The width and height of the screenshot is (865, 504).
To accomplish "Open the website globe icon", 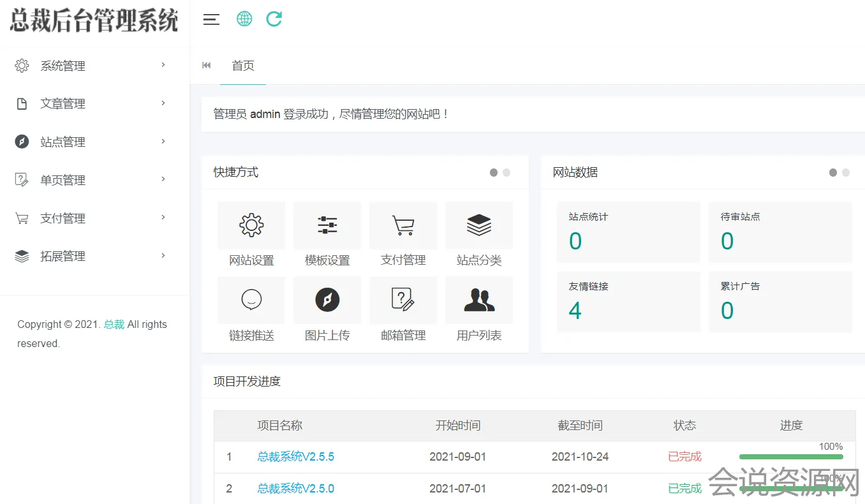I will click(244, 19).
